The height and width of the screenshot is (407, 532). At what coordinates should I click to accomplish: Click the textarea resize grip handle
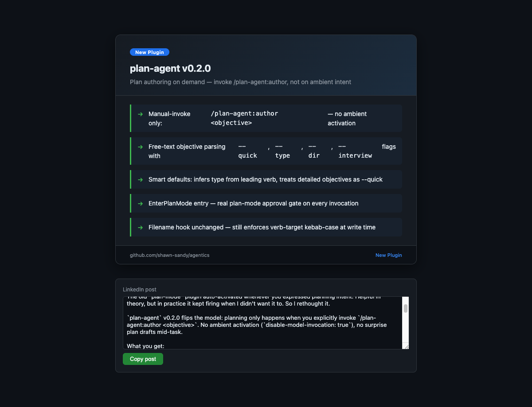point(406,346)
